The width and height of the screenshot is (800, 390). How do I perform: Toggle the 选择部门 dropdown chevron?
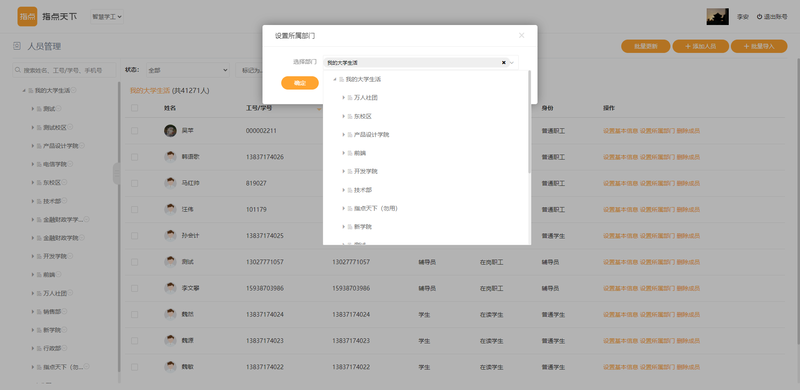[512, 62]
